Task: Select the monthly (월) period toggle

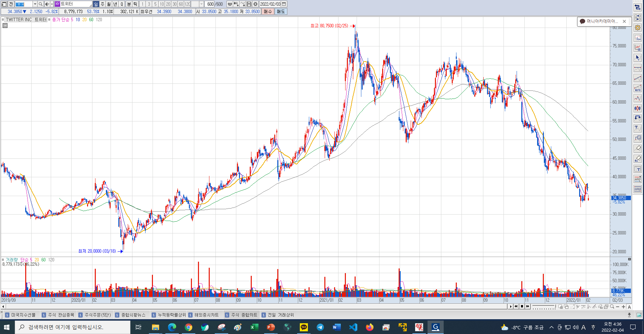Action: [109, 4]
